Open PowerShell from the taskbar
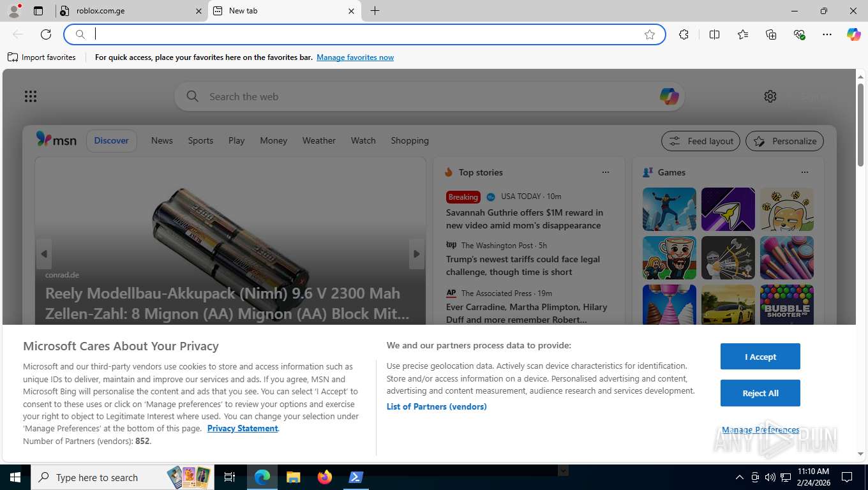 (355, 477)
